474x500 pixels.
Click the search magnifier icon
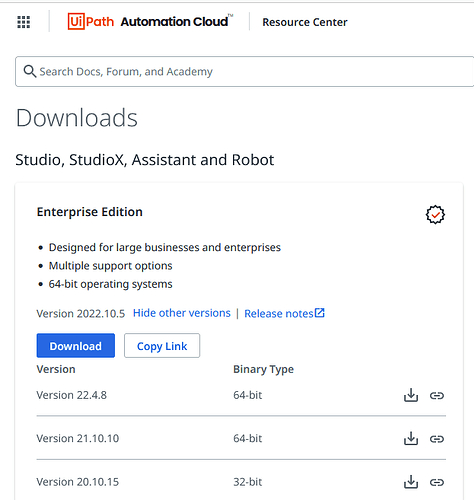pos(30,71)
